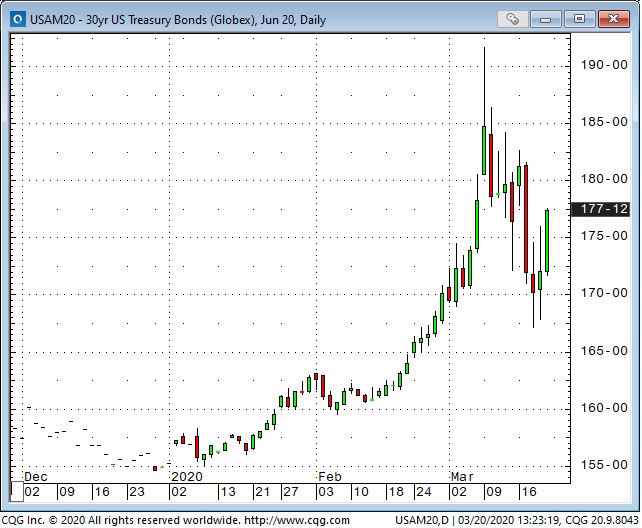The height and width of the screenshot is (528, 642).
Task: Click the Mar month label on time axis
Action: pos(462,477)
